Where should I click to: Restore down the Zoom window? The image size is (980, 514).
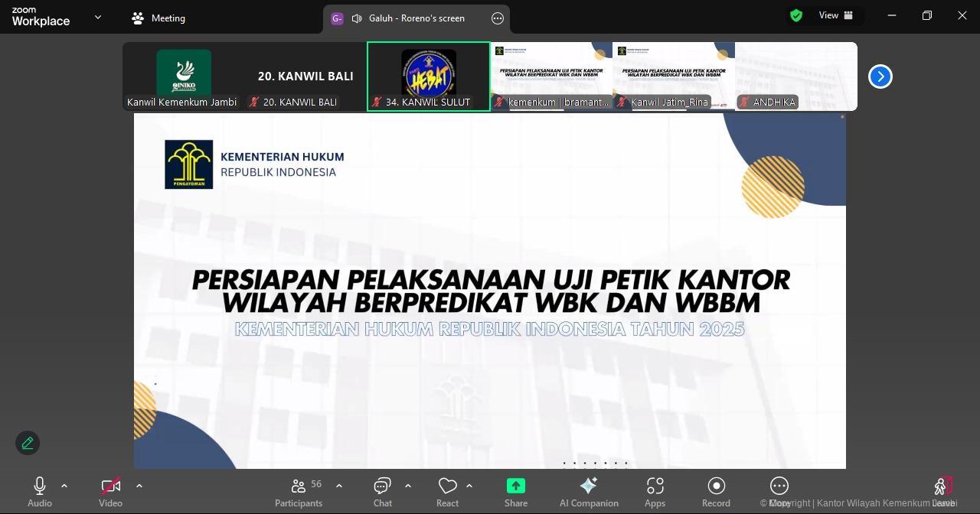[927, 15]
